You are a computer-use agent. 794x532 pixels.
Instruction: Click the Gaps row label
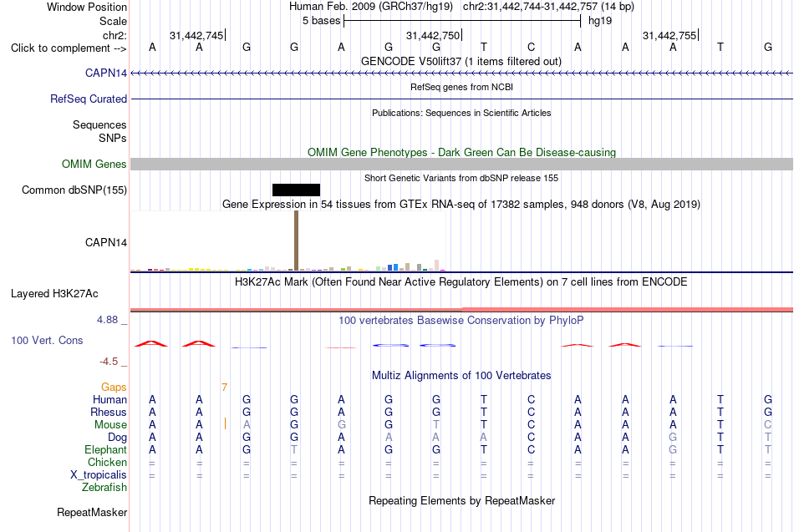(114, 388)
